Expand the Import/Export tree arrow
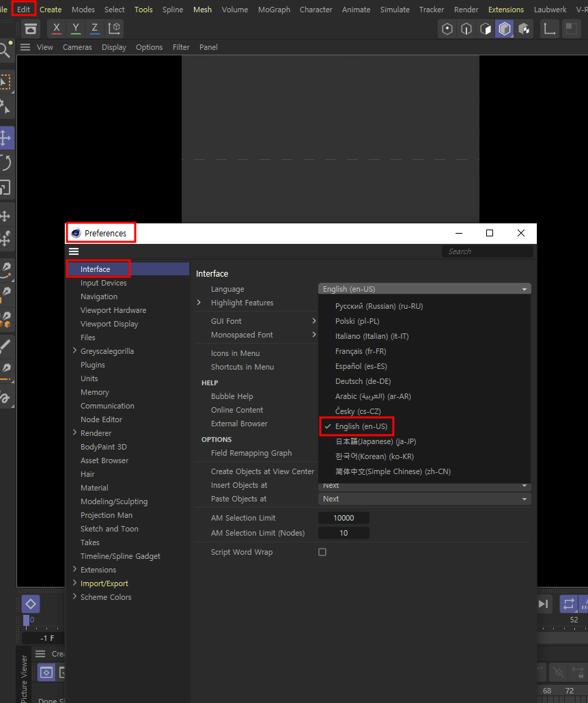The height and width of the screenshot is (703, 588). [74, 583]
